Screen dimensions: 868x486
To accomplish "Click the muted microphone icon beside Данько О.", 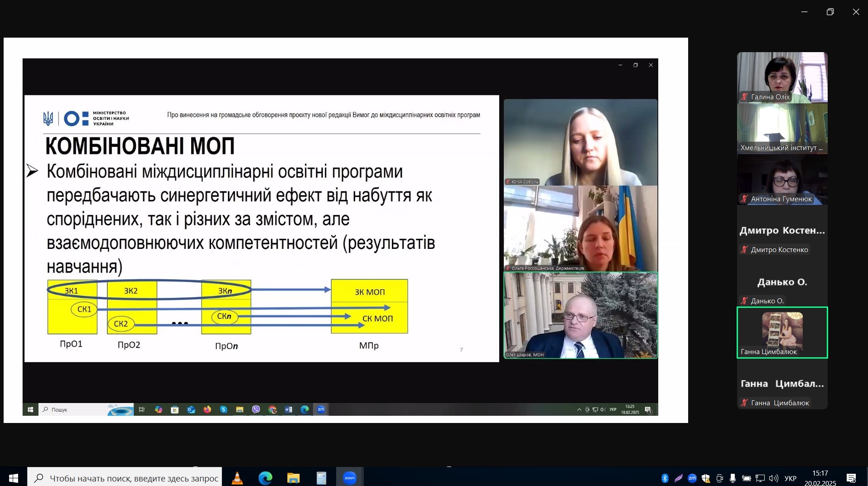I will [744, 301].
